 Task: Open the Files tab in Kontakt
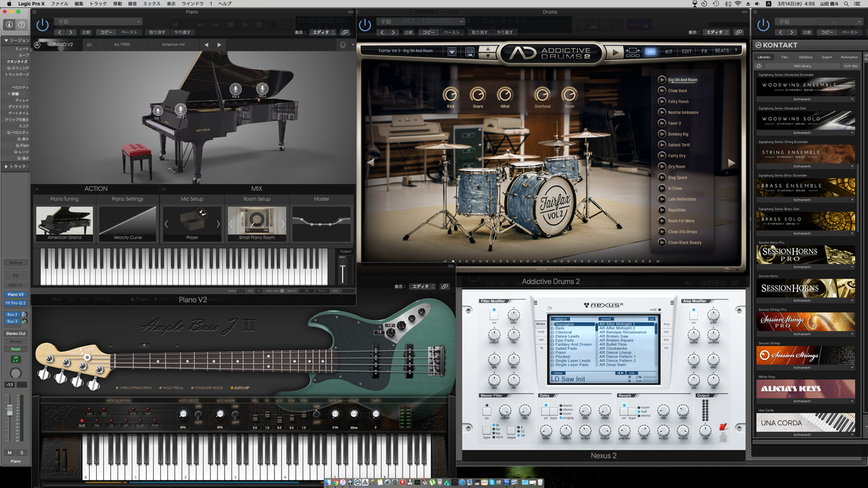click(785, 57)
